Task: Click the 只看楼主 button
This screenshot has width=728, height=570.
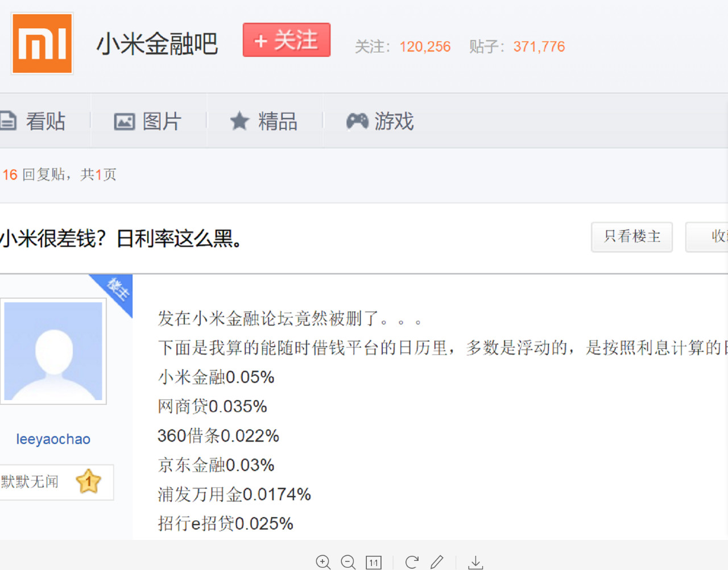Action: point(632,237)
